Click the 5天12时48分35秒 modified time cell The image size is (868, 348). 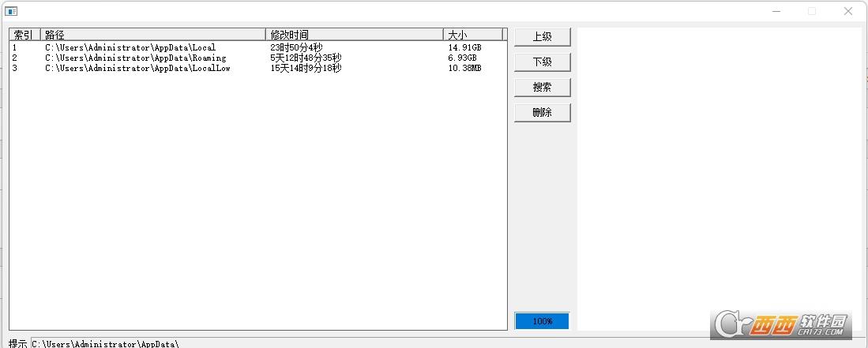pos(306,58)
